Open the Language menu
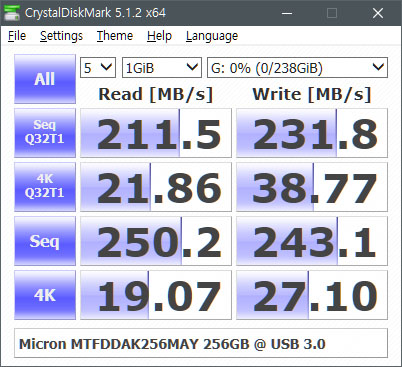This screenshot has width=402, height=367. point(212,36)
